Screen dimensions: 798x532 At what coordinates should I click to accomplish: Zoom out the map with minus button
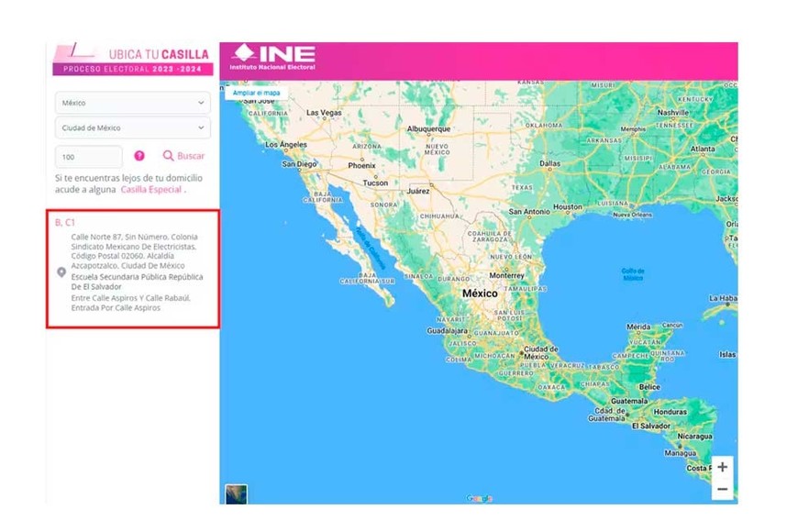pyautogui.click(x=723, y=490)
